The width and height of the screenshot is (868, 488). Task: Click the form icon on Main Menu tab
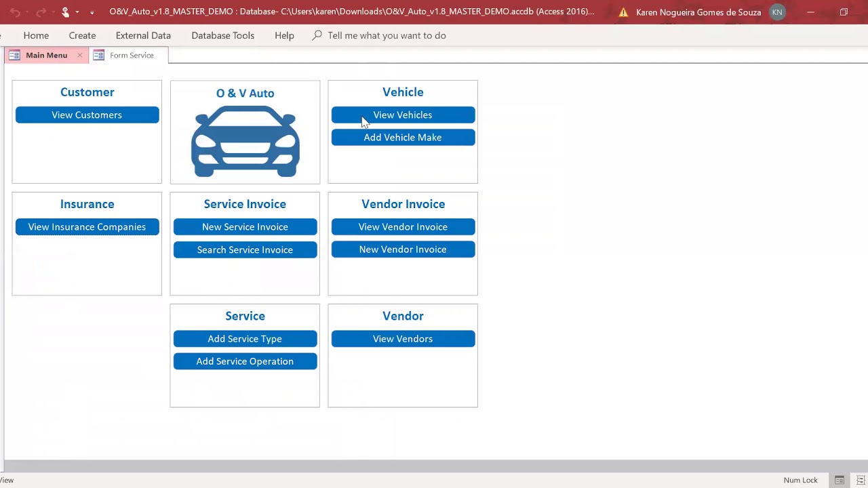tap(14, 56)
